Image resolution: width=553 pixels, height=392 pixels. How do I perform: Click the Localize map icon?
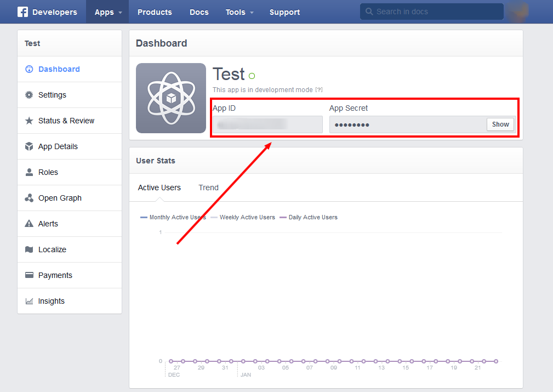[x=30, y=249]
